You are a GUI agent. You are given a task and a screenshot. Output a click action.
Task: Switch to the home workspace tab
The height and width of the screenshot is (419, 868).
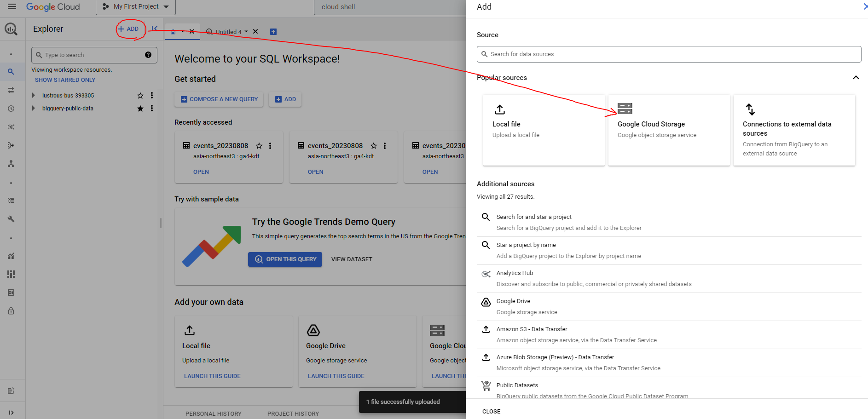pos(173,32)
